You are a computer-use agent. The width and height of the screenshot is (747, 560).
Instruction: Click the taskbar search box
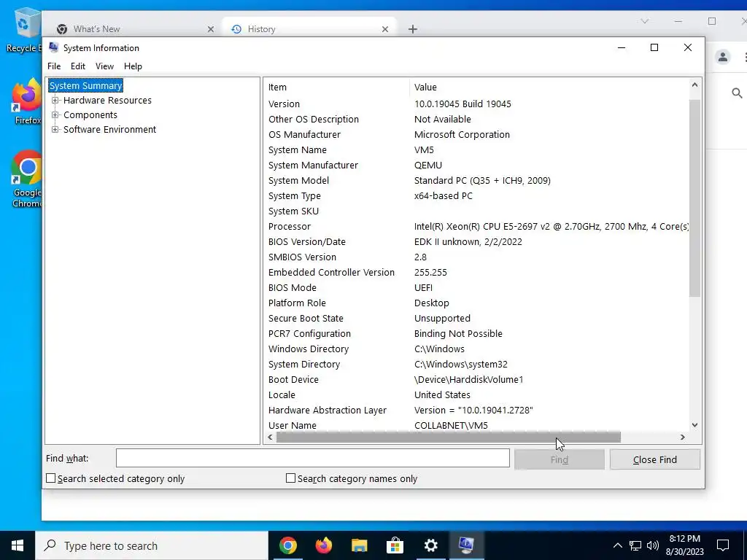click(x=152, y=545)
